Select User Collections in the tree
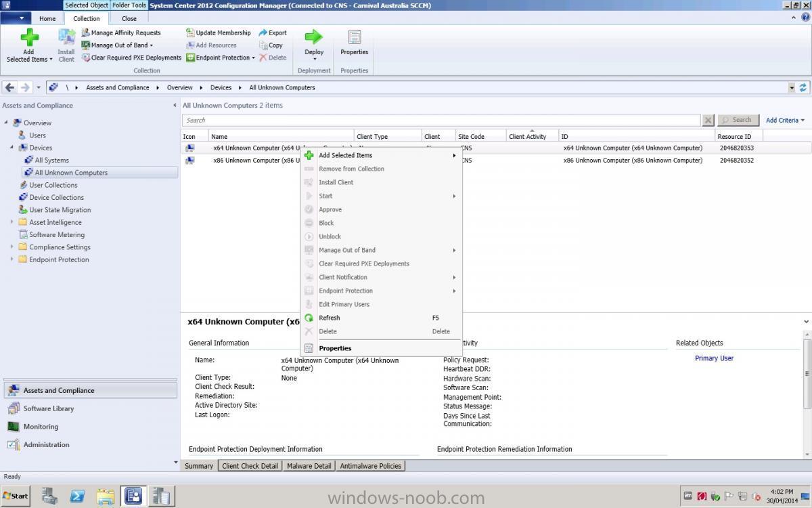812x508 pixels. [x=53, y=185]
